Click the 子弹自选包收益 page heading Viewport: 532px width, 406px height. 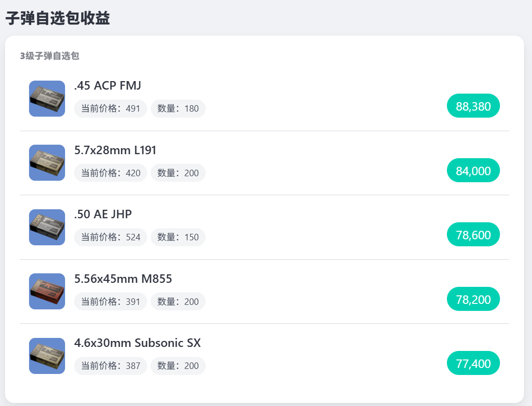click(58, 18)
